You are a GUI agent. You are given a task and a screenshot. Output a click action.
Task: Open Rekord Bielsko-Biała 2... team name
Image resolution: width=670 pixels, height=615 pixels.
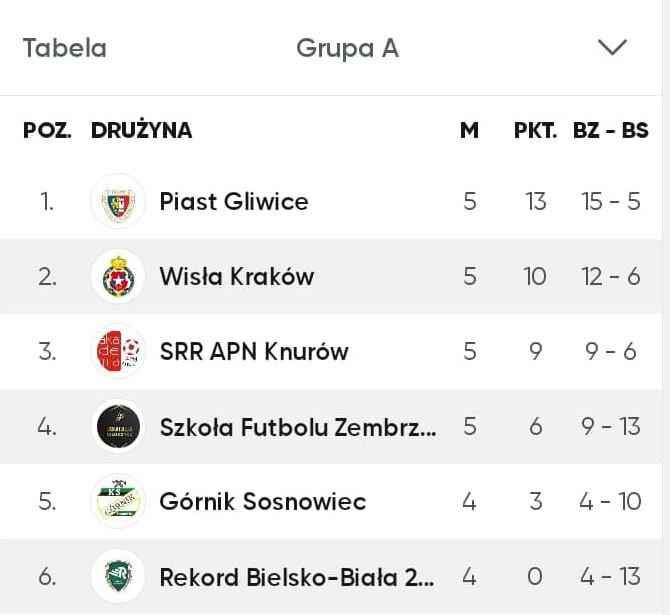click(297, 577)
